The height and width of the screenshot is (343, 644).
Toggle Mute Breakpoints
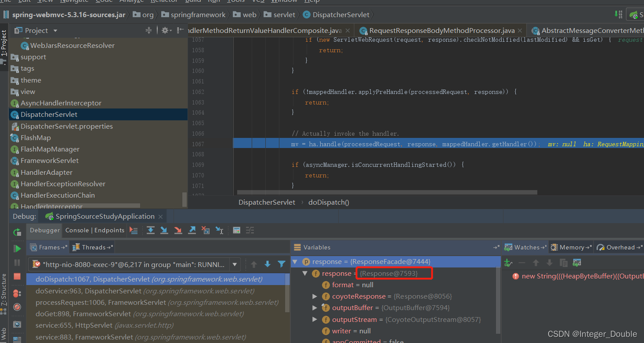pyautogui.click(x=17, y=307)
